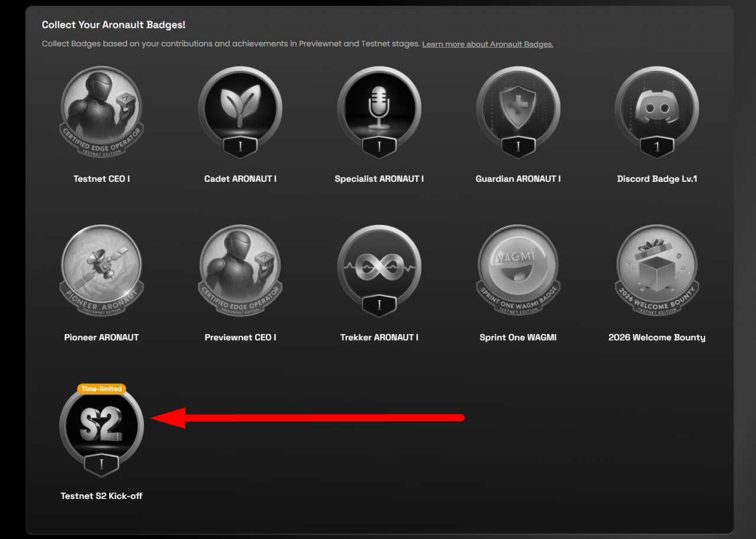Click the Time-limited orange tag
The width and height of the screenshot is (756, 539).
(x=102, y=389)
